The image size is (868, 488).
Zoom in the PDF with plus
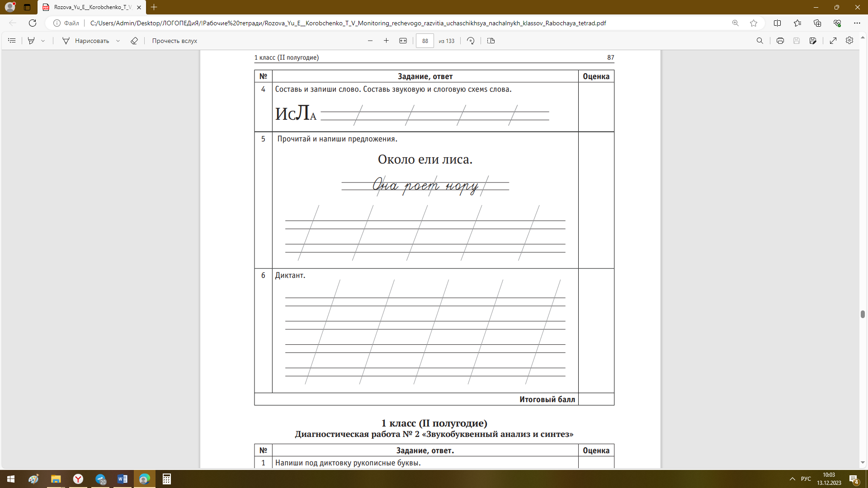click(x=386, y=41)
